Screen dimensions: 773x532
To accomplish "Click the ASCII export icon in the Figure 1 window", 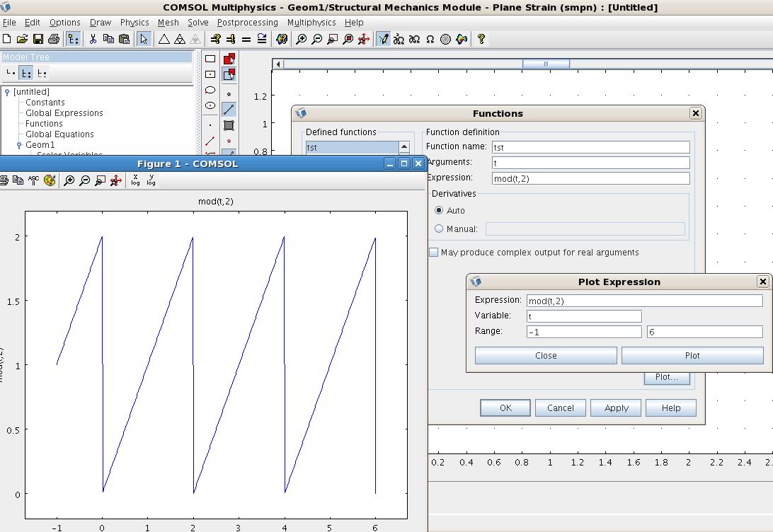I will click(33, 180).
